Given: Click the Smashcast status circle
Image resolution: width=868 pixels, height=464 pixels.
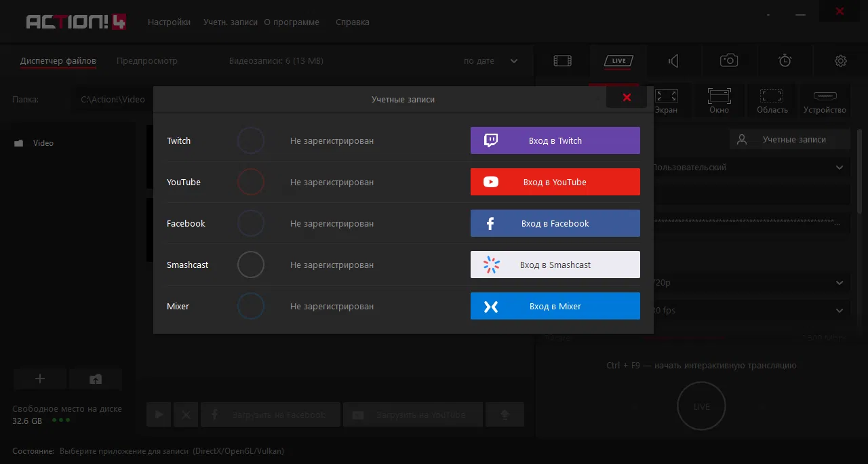Looking at the screenshot, I should click(250, 265).
